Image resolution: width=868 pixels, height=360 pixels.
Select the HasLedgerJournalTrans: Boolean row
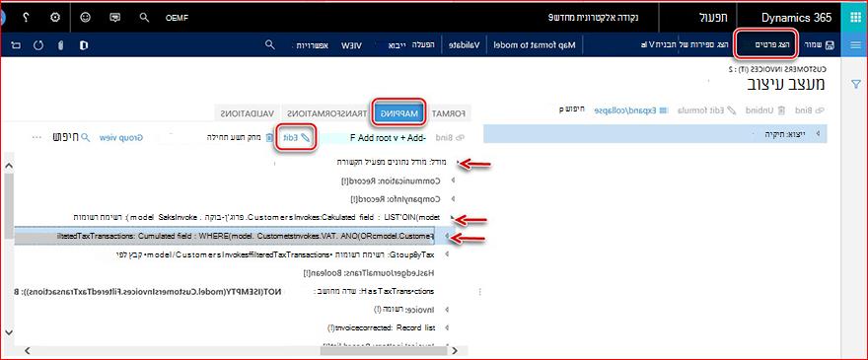tap(369, 273)
